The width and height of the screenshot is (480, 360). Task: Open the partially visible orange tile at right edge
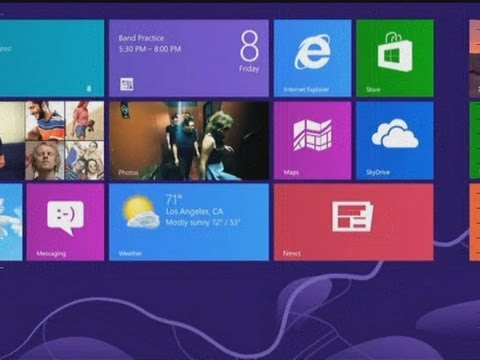pyautogui.click(x=475, y=222)
